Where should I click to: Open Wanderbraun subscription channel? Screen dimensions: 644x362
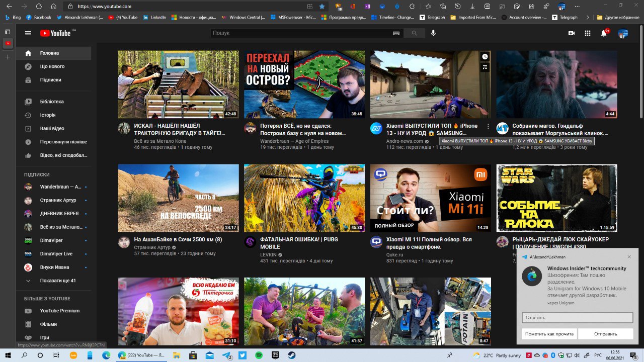54,187
